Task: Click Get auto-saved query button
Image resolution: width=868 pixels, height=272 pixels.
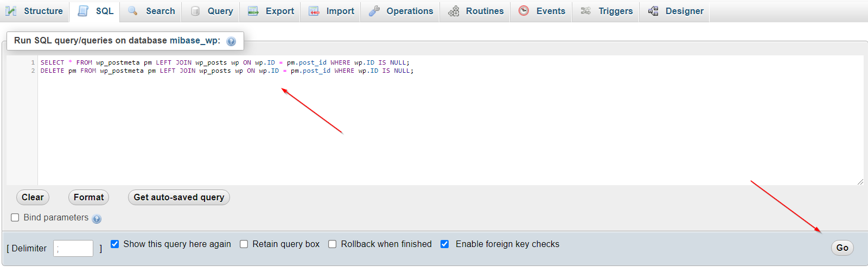Action: pyautogui.click(x=179, y=197)
